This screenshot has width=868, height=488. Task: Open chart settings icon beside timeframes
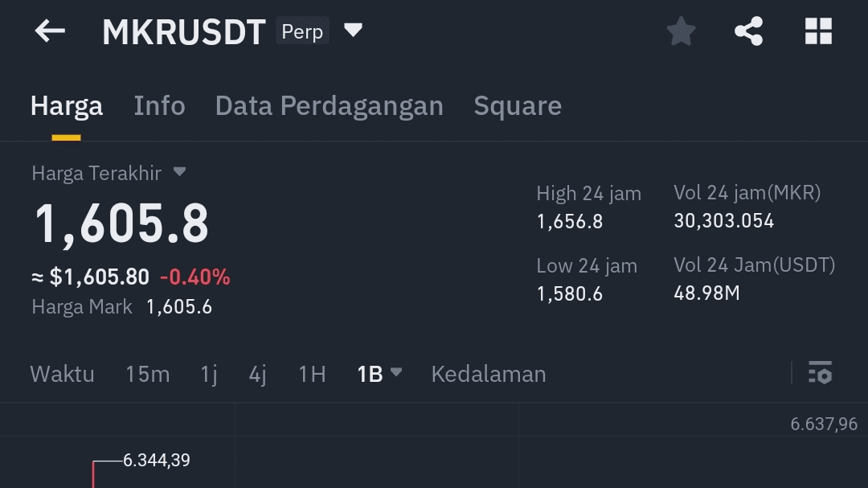(x=821, y=373)
